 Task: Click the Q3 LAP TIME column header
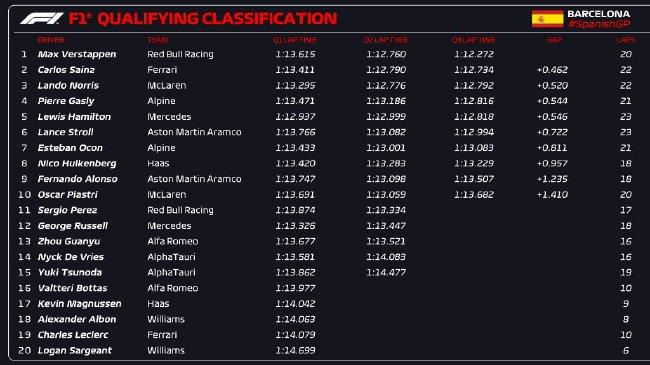tap(473, 40)
